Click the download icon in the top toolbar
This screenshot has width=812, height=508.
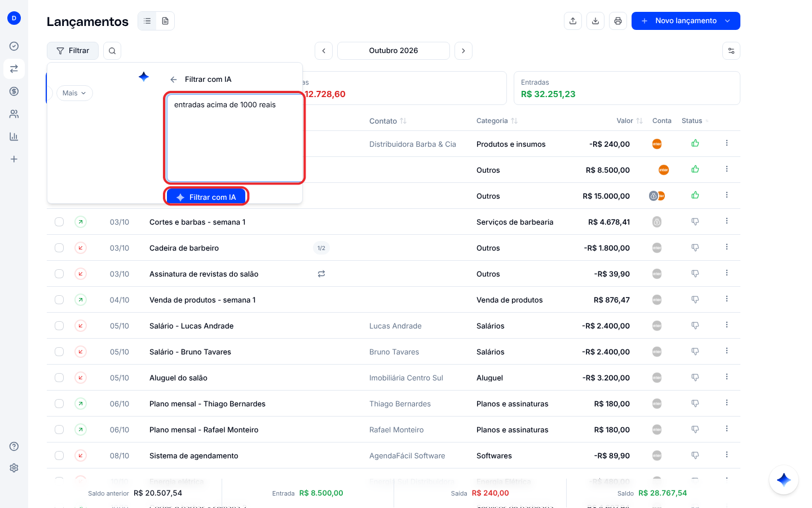595,21
